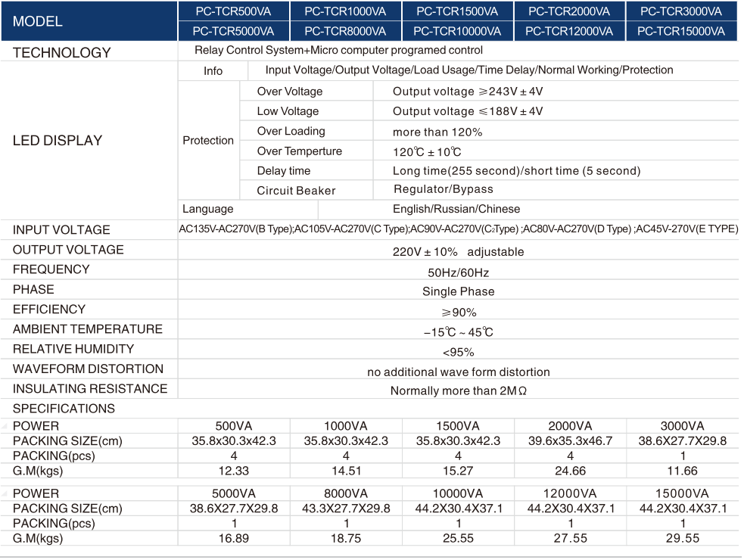Select the Circuit Beaker row label
The image size is (744, 560).
(x=296, y=191)
